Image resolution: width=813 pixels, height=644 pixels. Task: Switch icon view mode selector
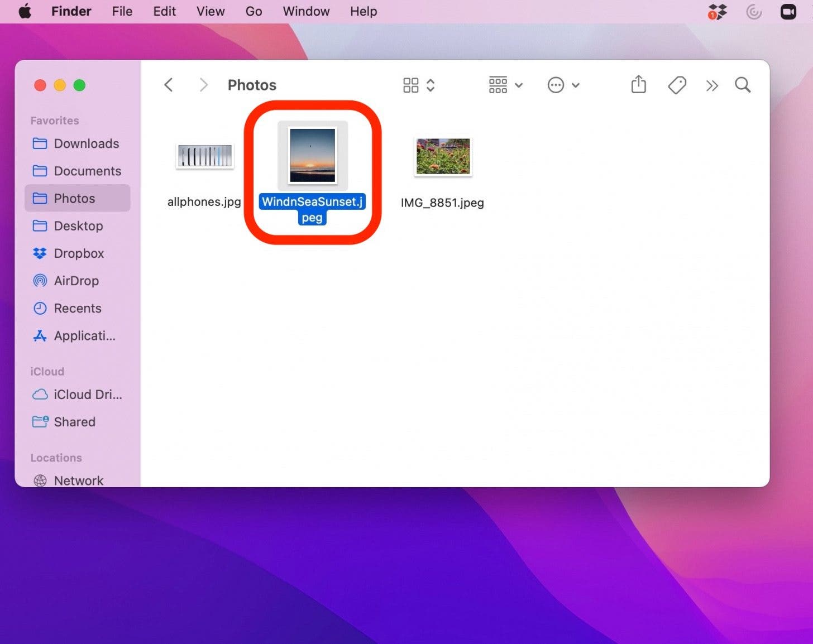418,85
